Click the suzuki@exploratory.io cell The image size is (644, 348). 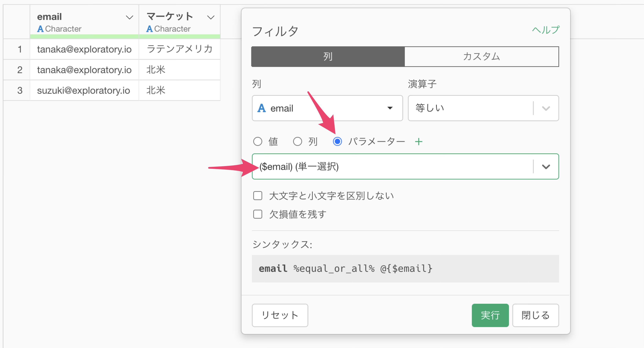[84, 90]
